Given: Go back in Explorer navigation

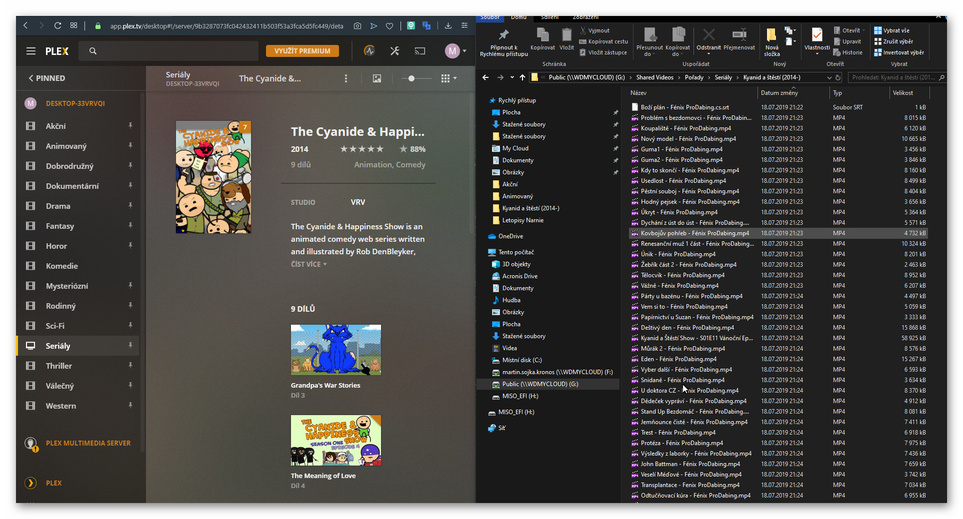Looking at the screenshot, I should click(486, 77).
